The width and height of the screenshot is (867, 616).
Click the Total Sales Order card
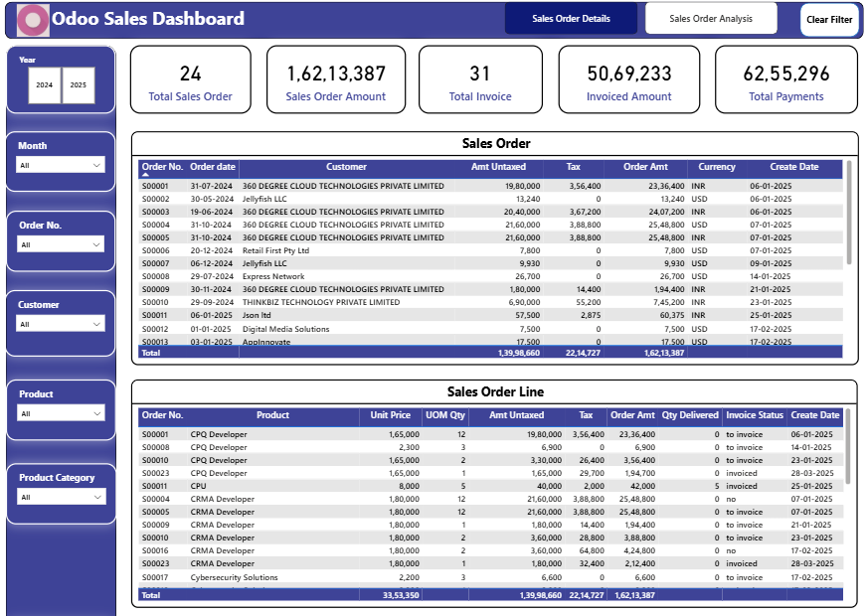(x=190, y=79)
